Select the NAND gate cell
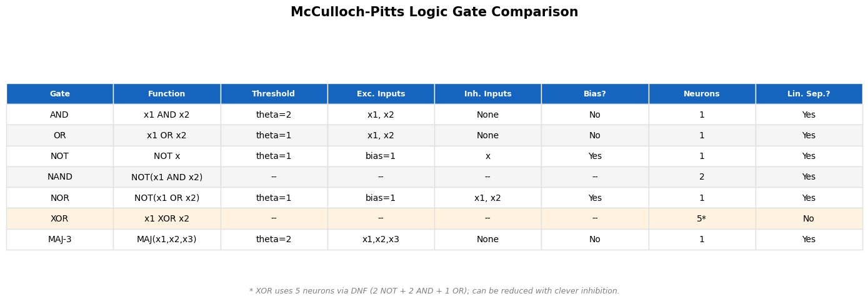868x306 pixels. (x=60, y=177)
